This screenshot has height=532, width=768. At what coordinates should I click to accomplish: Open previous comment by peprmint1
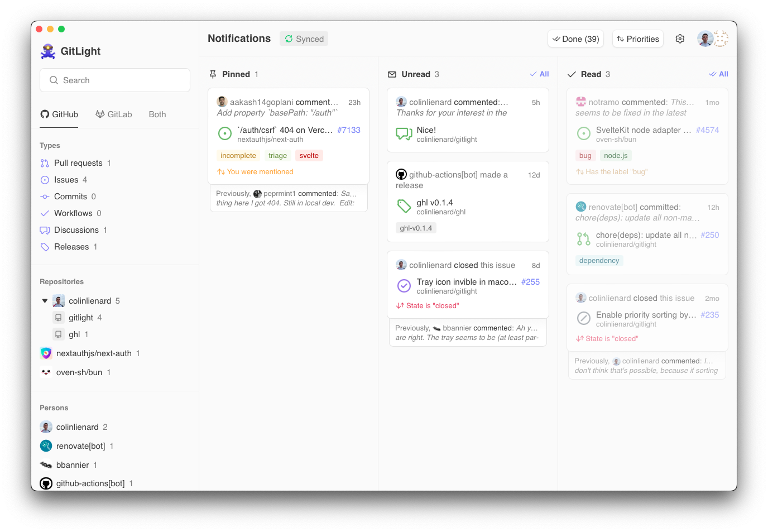tap(288, 198)
